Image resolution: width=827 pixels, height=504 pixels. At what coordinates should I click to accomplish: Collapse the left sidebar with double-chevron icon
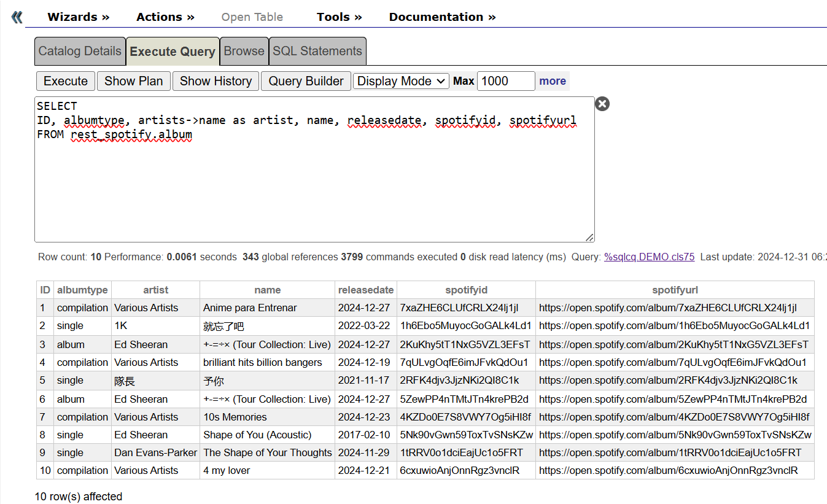[17, 17]
